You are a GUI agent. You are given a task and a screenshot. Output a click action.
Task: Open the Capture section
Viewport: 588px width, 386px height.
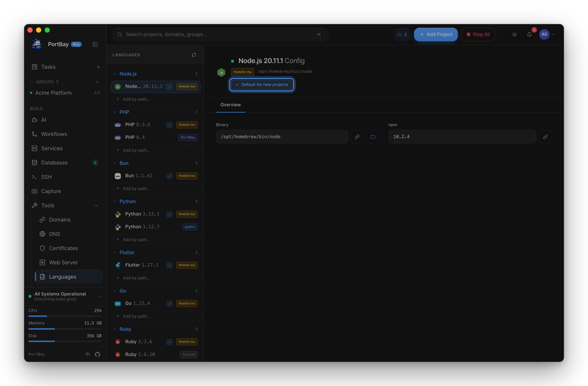[x=65, y=191]
